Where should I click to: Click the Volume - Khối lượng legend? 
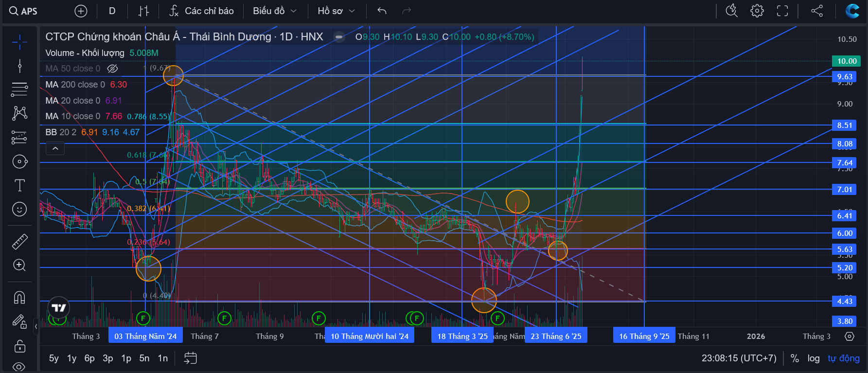[x=85, y=53]
